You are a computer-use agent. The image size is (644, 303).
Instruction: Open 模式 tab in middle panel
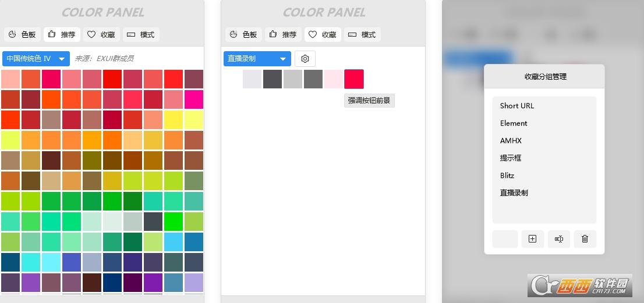coord(362,35)
